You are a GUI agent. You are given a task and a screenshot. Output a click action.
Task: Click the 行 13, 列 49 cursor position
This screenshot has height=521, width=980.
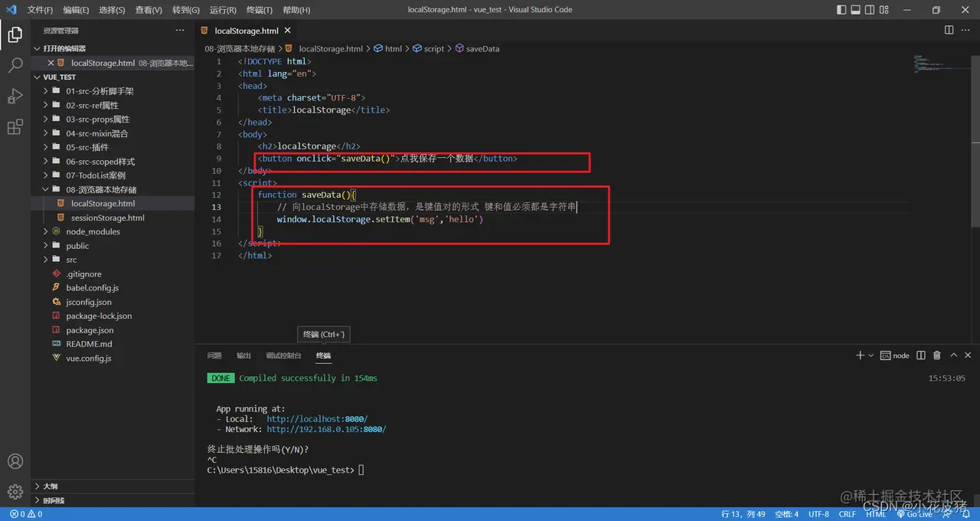[743, 514]
